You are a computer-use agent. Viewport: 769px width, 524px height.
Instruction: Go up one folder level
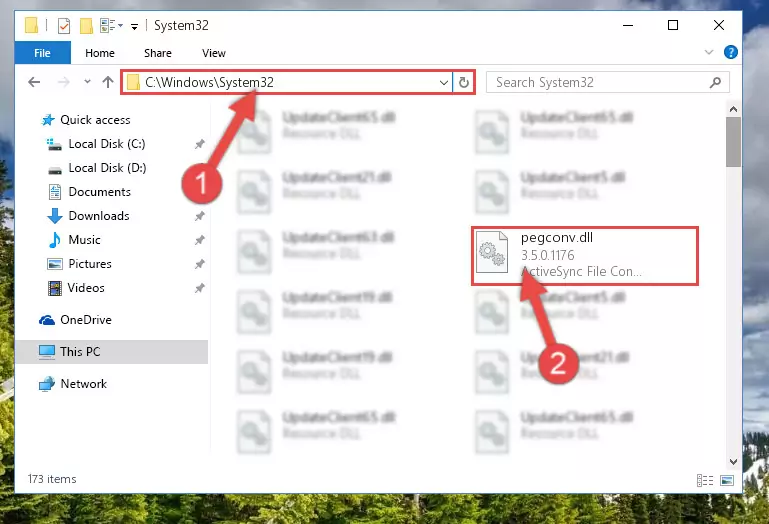[108, 82]
